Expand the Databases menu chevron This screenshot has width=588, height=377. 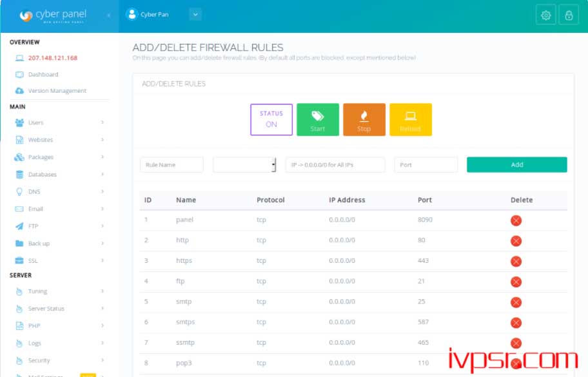[x=103, y=174]
